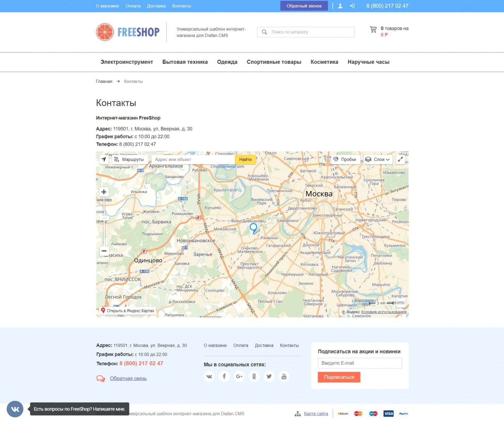Zoom out the map with minus button
Viewport: 504px width, 425px height.
click(x=104, y=251)
